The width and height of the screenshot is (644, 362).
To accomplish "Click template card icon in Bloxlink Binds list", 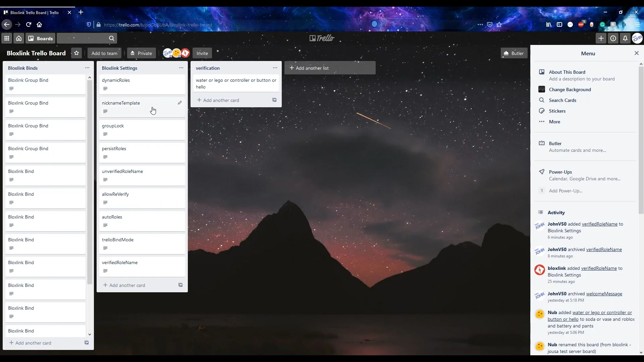I will pyautogui.click(x=87, y=343).
